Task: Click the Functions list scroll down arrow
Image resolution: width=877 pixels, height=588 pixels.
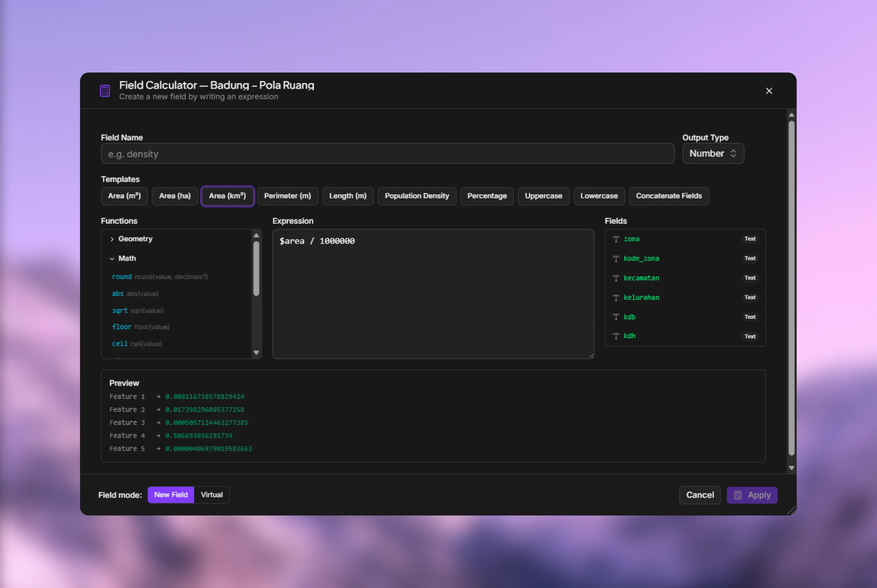Action: coord(256,353)
